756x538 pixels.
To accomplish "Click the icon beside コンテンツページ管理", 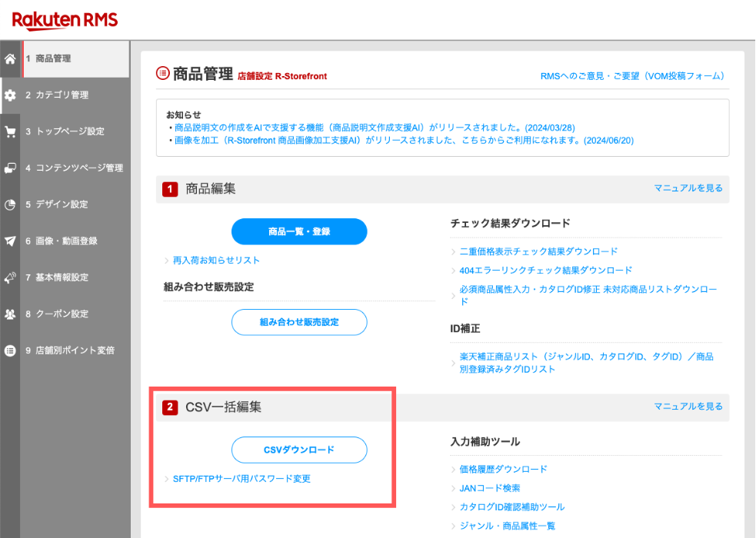I will (10, 168).
